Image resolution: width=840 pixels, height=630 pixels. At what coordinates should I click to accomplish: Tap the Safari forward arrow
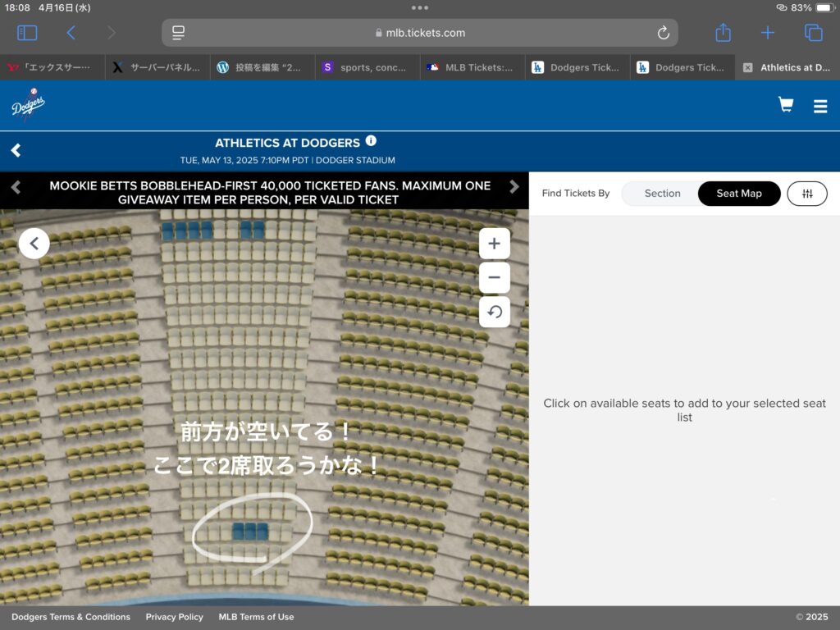(x=112, y=33)
